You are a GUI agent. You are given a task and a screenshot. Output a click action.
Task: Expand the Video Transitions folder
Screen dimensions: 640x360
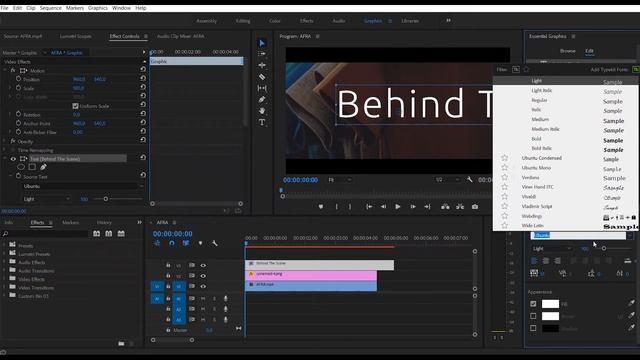4,287
